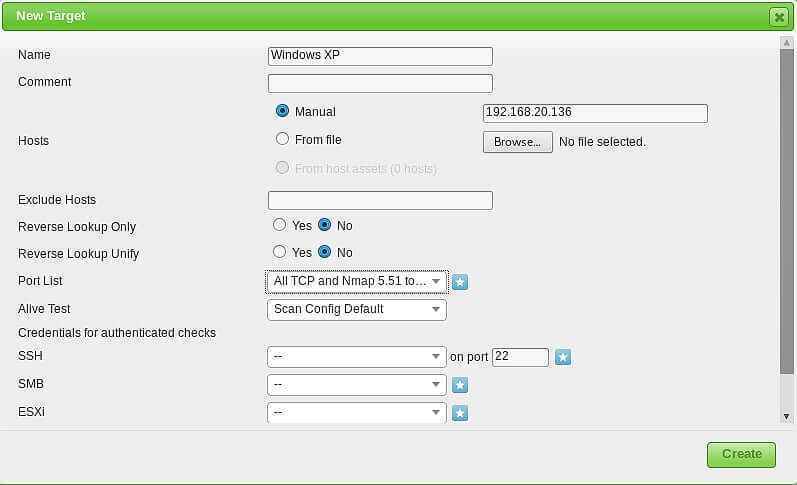Close the New Target dialog
797x485 pixels.
pos(778,17)
